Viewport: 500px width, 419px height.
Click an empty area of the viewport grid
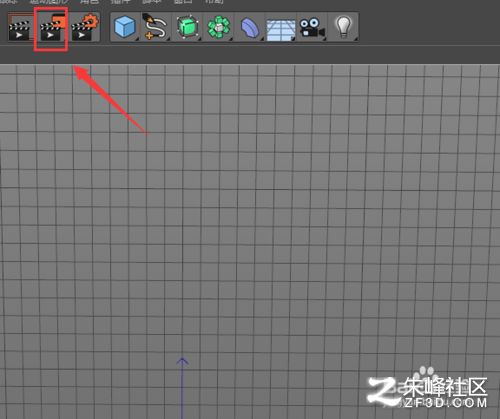click(x=267, y=217)
